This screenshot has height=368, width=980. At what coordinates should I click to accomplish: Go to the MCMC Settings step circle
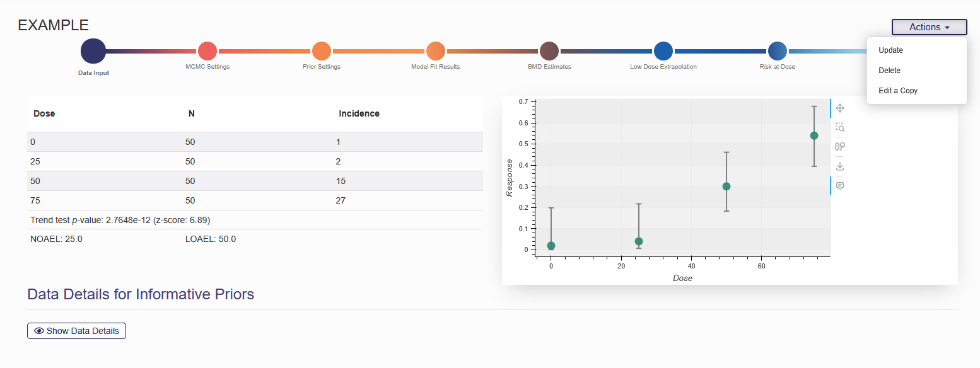click(207, 51)
